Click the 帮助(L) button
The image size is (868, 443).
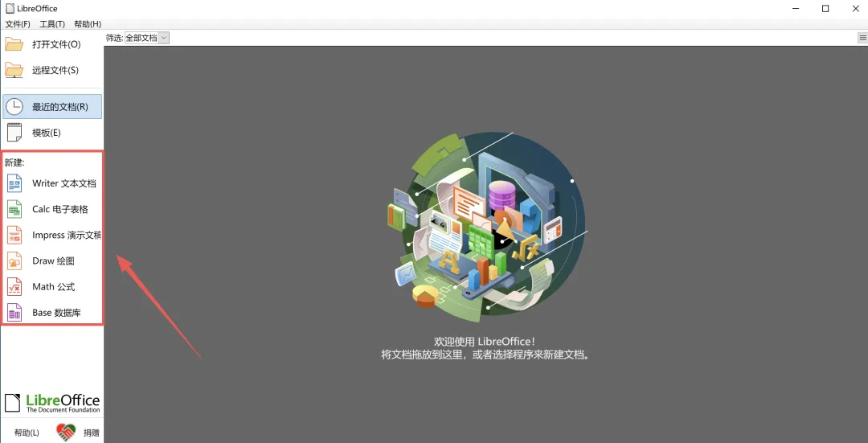(x=27, y=433)
